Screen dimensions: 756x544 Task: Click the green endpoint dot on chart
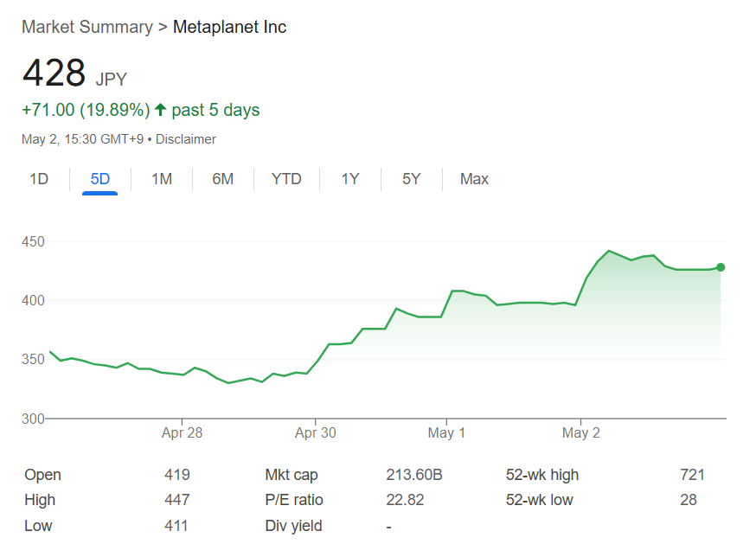point(721,267)
